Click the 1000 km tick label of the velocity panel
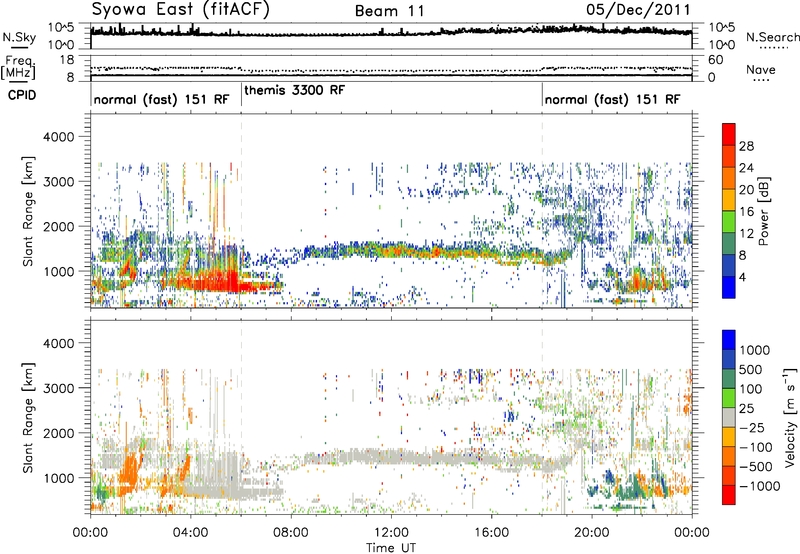This screenshot has width=800, height=554. click(58, 478)
